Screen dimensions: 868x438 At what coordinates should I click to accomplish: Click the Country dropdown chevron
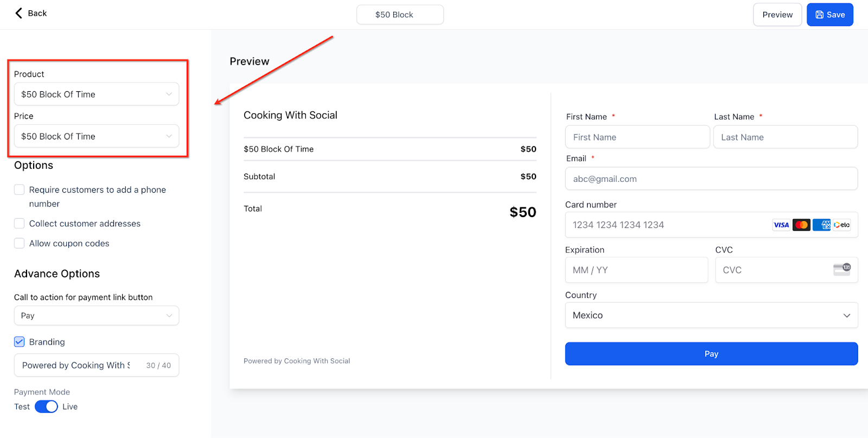click(x=847, y=315)
